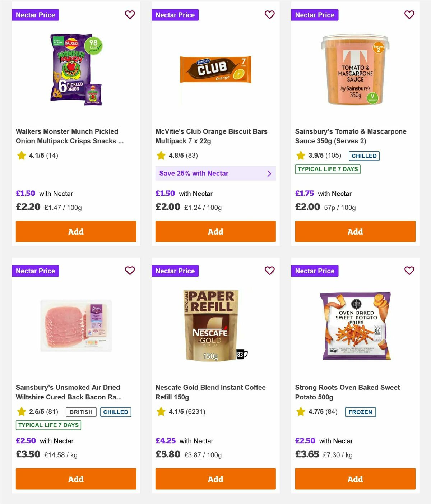This screenshot has width=431, height=504.
Task: Add Tomato & Mascarpone Sauce to basket
Action: (355, 232)
